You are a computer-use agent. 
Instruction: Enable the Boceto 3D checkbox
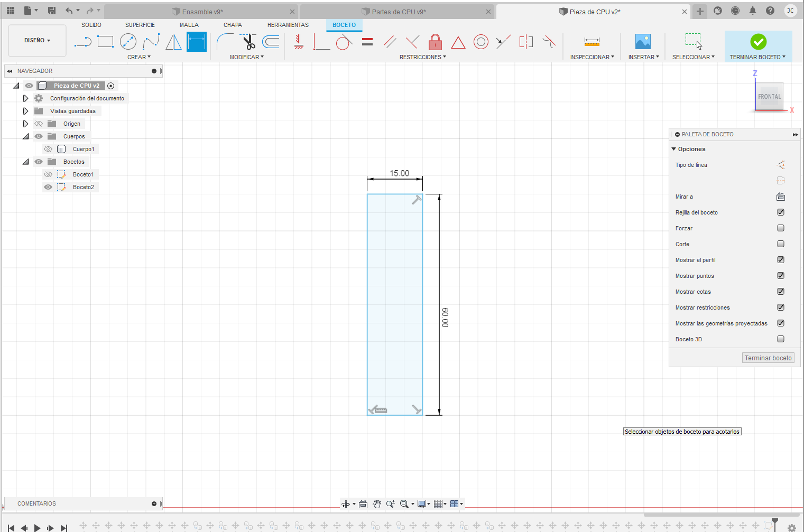781,339
